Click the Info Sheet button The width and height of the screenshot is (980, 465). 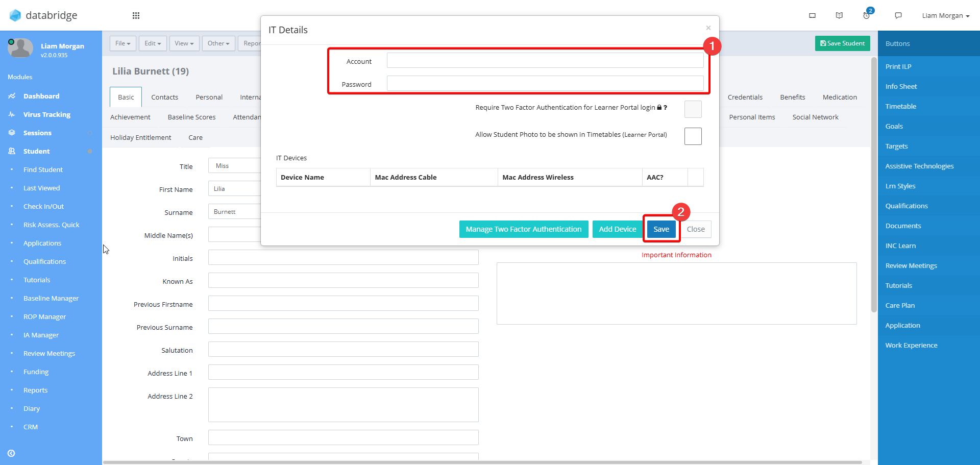coord(929,86)
